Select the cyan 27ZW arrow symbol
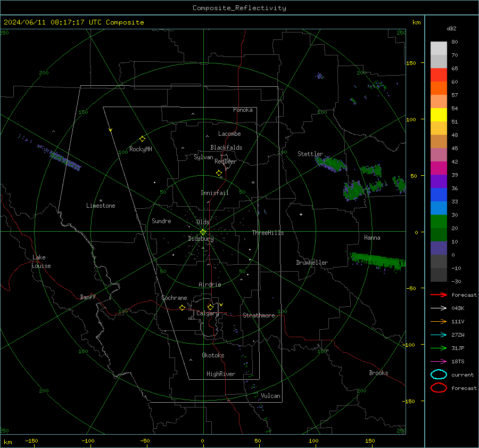 click(439, 335)
